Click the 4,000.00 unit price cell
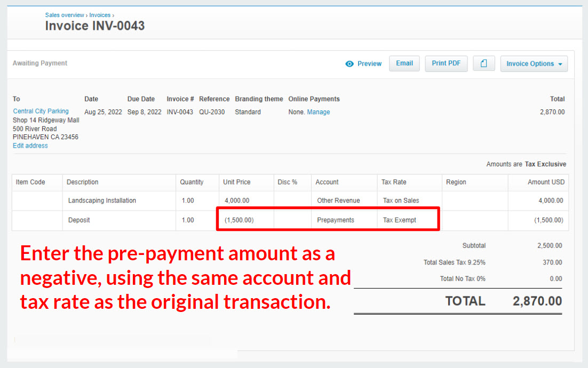588x368 pixels. coord(246,201)
